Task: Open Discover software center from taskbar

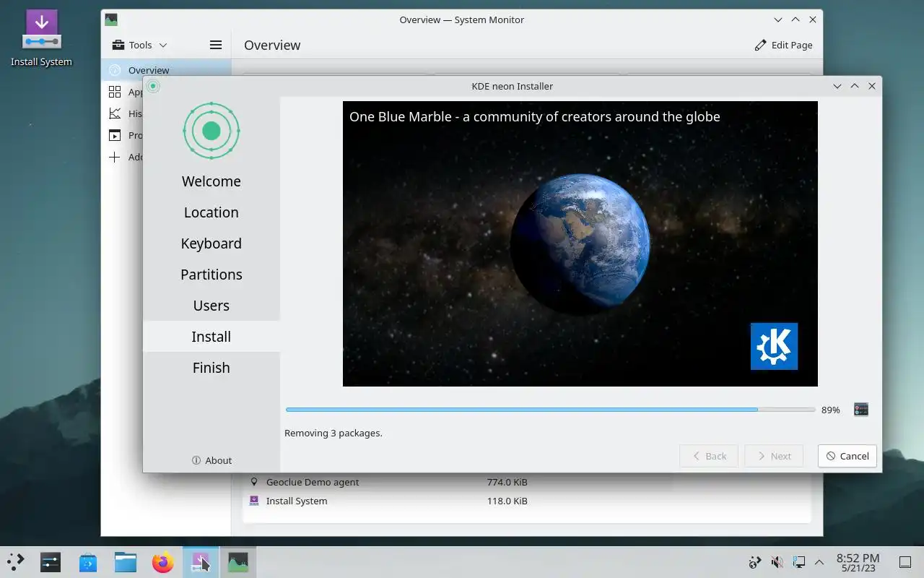Action: coord(88,562)
